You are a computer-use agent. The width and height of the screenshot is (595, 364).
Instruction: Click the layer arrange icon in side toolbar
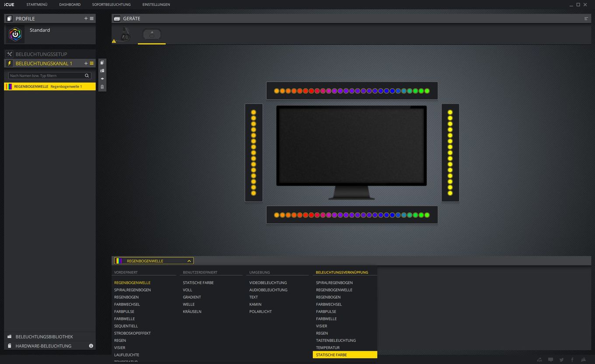tap(102, 79)
